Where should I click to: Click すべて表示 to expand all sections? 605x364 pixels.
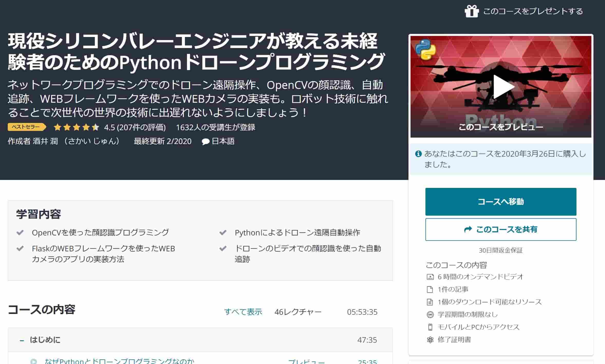coord(243,312)
